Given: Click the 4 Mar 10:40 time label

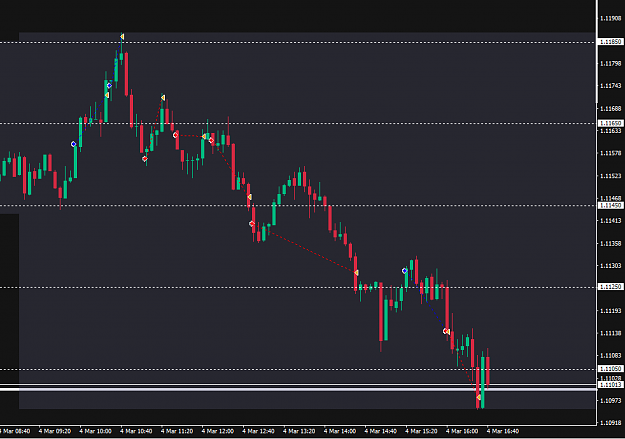Looking at the screenshot, I should [x=136, y=431].
